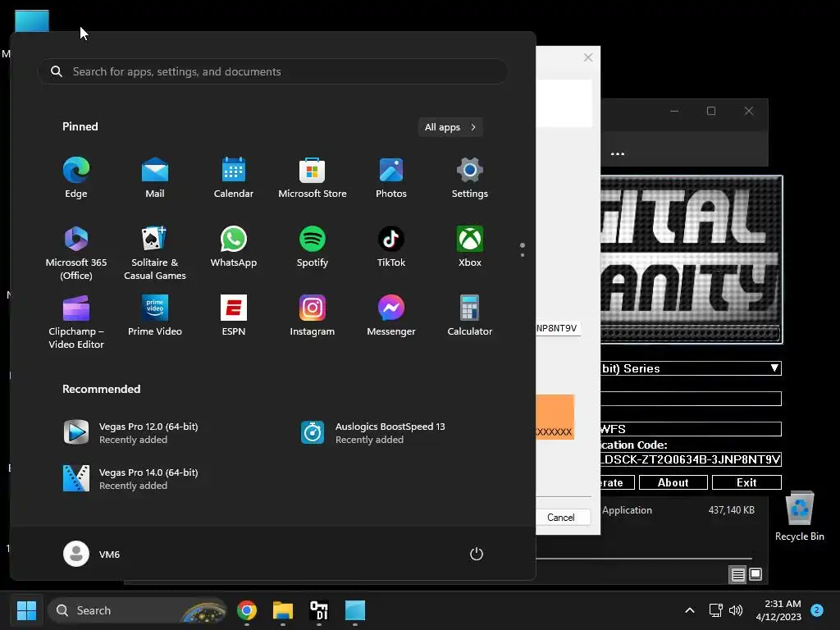
Task: Click the power button in Start menu
Action: pos(477,554)
